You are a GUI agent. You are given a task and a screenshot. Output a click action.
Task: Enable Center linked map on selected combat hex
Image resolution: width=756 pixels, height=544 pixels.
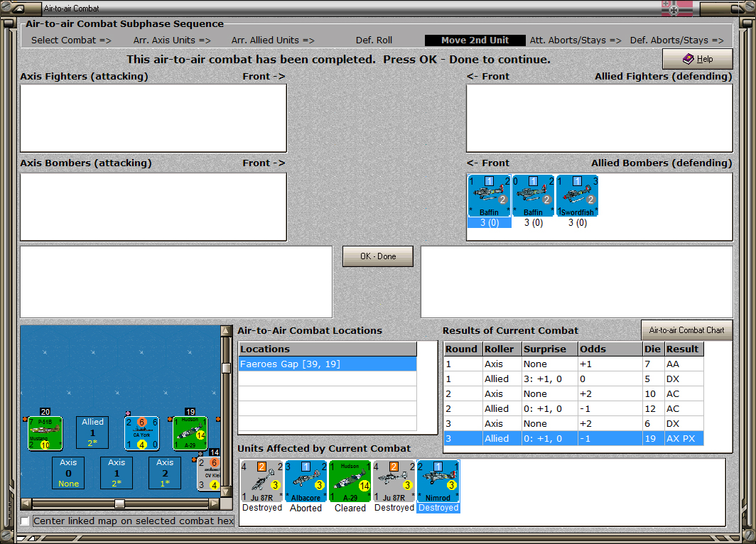click(x=25, y=521)
